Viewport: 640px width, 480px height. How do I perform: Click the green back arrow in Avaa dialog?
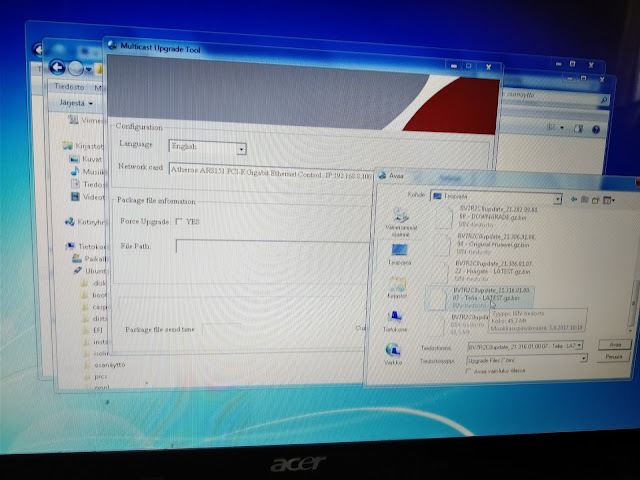[x=574, y=199]
